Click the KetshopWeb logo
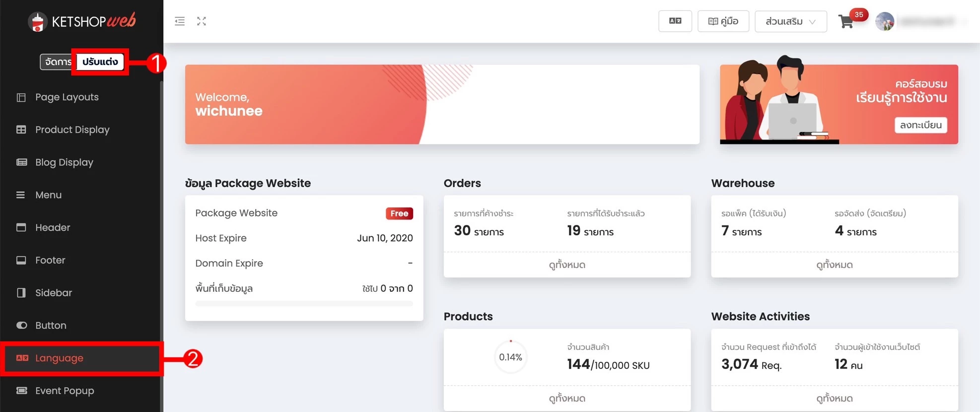Image resolution: width=980 pixels, height=412 pixels. click(82, 21)
